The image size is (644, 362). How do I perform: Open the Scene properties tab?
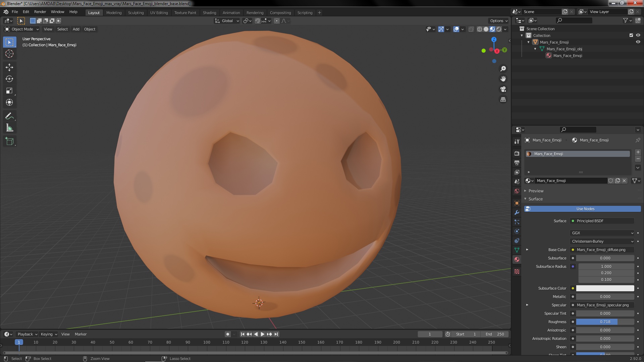517,181
